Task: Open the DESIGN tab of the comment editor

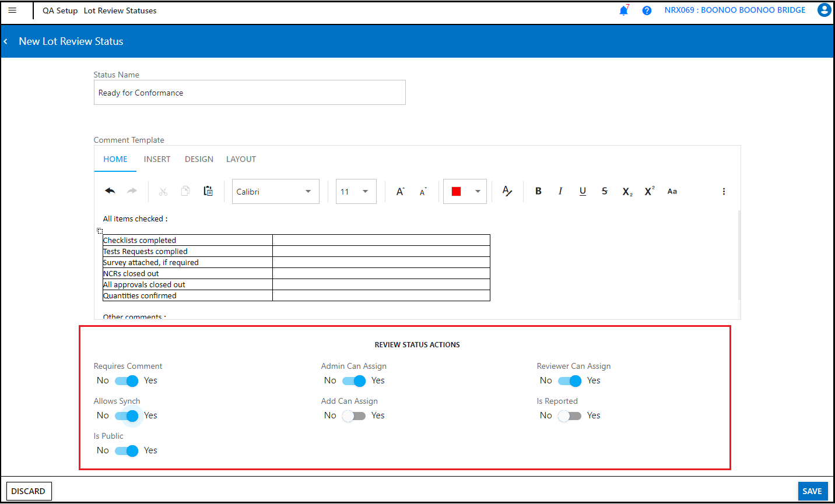Action: [199, 159]
